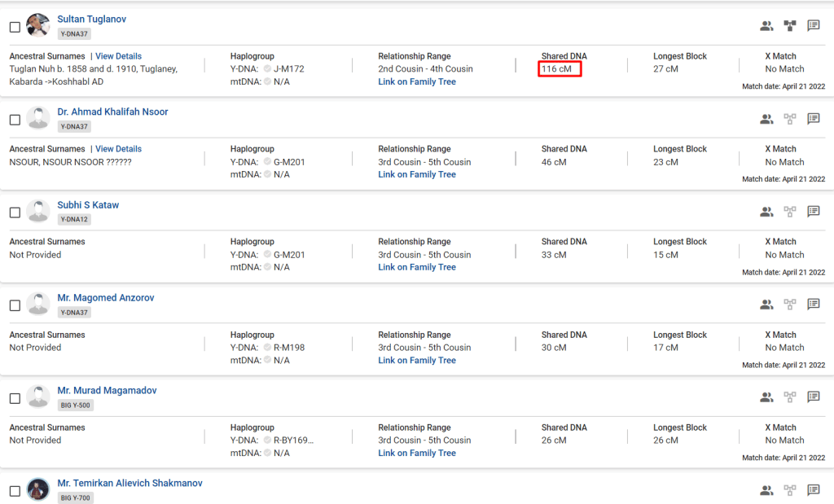This screenshot has height=504, width=834.
Task: Click the circle icon beside the J-M172 haplogroup
Action: click(x=267, y=69)
